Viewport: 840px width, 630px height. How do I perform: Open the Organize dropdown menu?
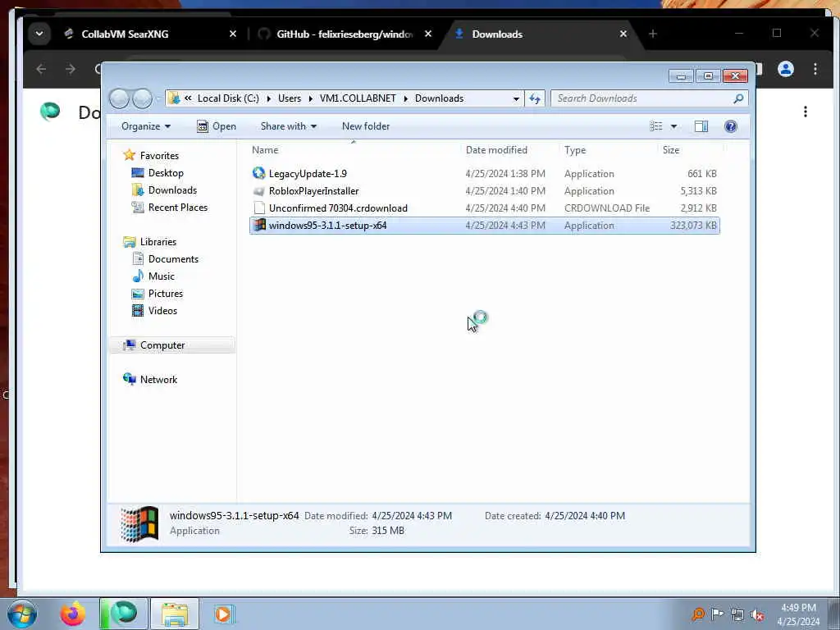pyautogui.click(x=146, y=126)
